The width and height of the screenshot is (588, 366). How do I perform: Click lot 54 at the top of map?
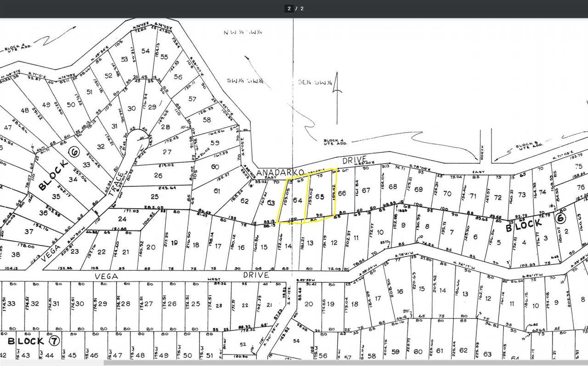click(x=146, y=51)
